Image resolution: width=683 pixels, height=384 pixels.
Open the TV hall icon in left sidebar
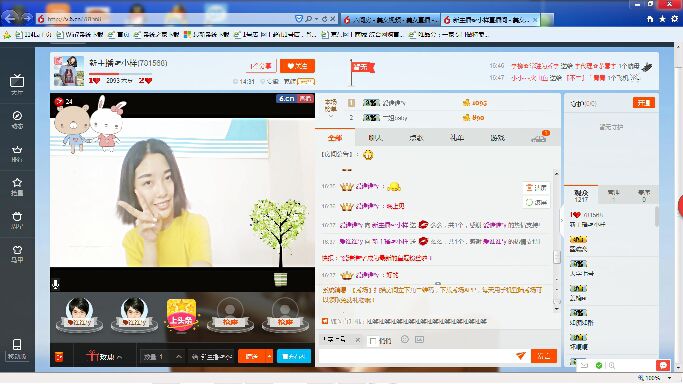pyautogui.click(x=17, y=81)
